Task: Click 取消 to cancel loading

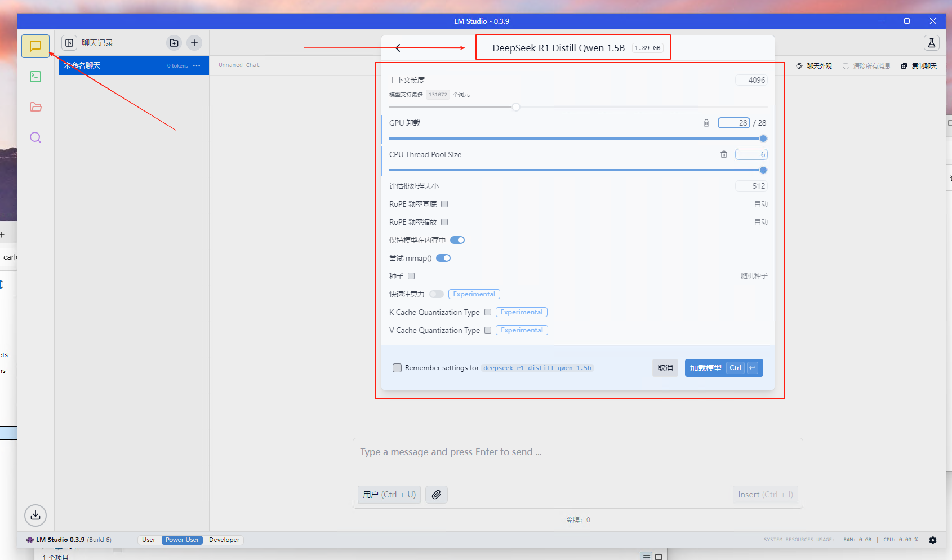Action: point(665,368)
